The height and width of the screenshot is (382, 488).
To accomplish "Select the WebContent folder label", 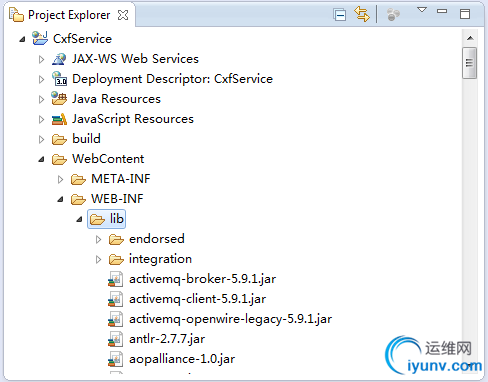I will (108, 159).
